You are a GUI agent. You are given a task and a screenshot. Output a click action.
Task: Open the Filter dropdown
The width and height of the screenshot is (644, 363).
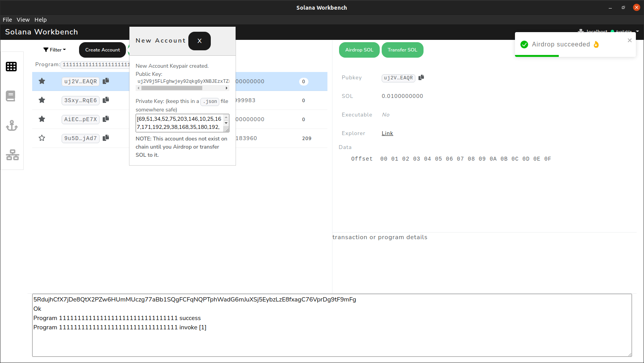[x=55, y=50]
